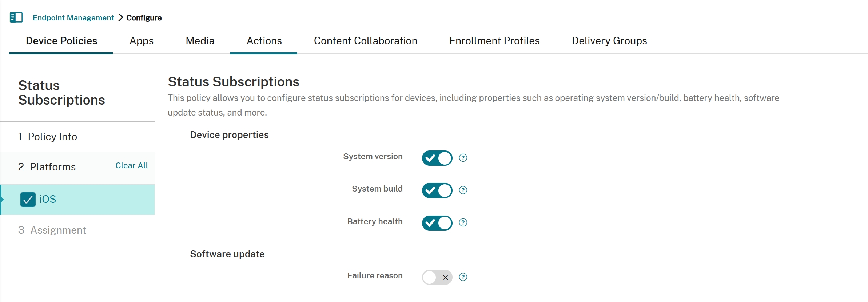Viewport: 868px width, 302px height.
Task: Open the Media tab
Action: 200,41
